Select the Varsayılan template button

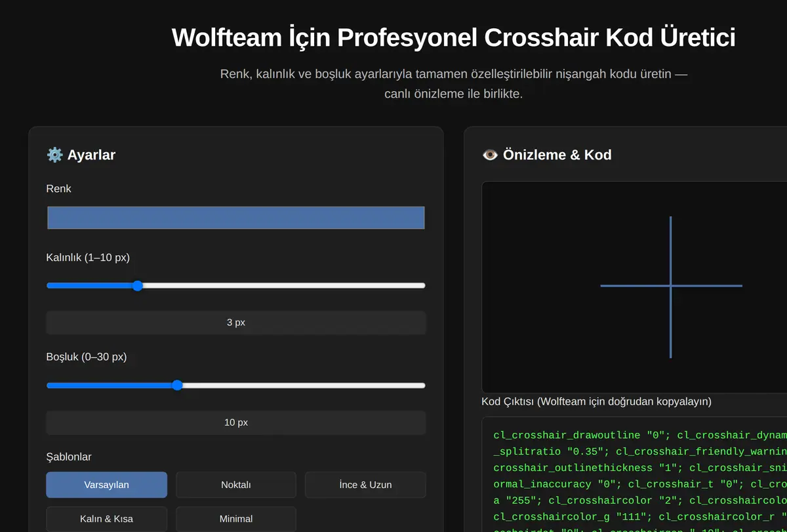[106, 485]
